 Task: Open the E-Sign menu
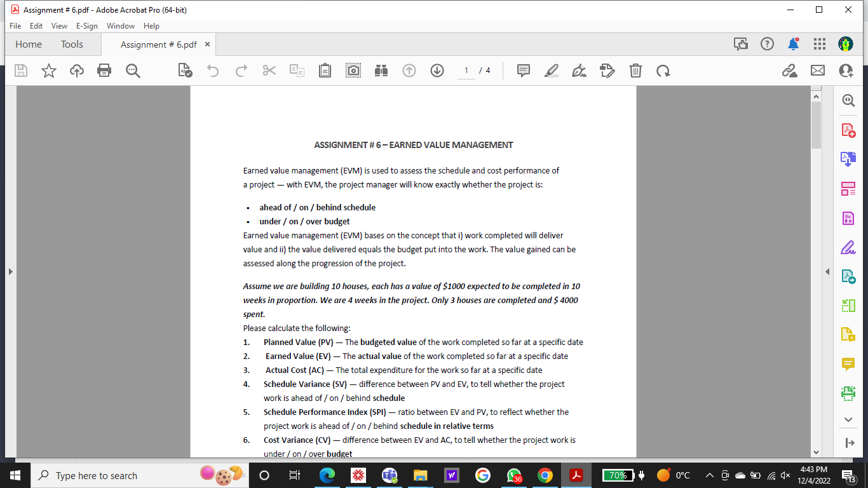pos(86,26)
